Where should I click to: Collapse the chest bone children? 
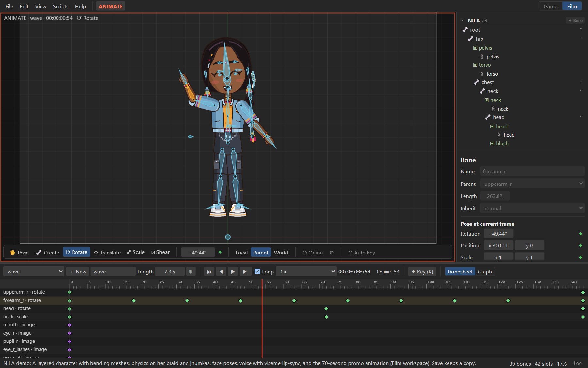581,81
